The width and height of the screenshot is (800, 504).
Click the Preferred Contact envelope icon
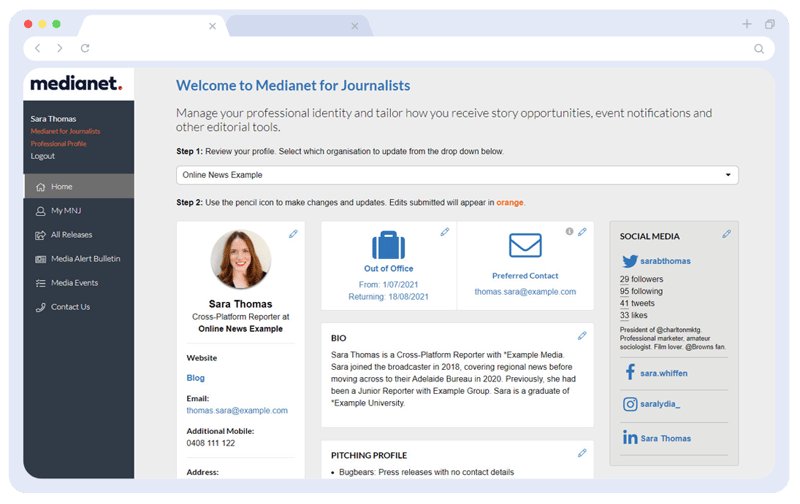525,245
